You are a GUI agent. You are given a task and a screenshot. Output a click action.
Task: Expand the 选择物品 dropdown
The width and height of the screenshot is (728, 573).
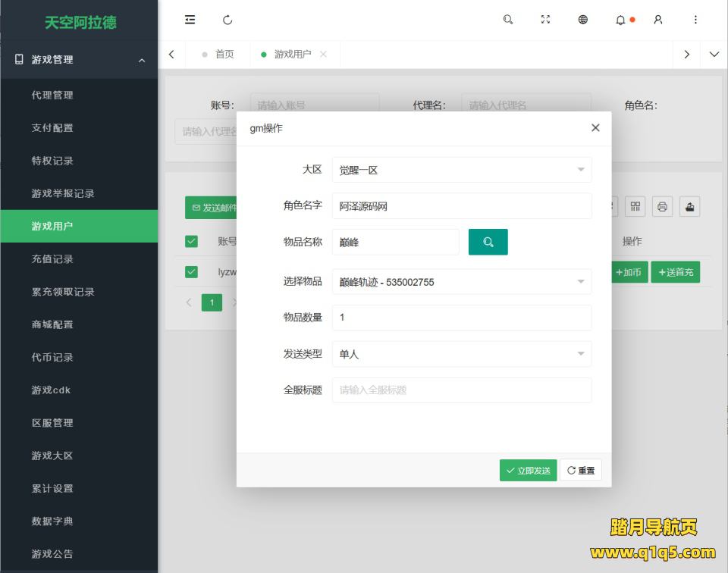click(461, 282)
